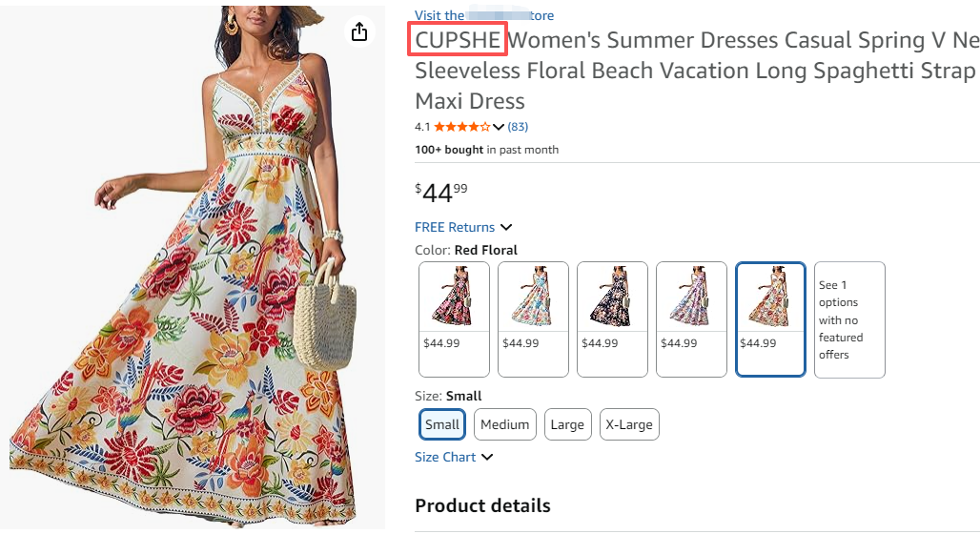
Task: Visit the brand store link
Action: tap(483, 15)
